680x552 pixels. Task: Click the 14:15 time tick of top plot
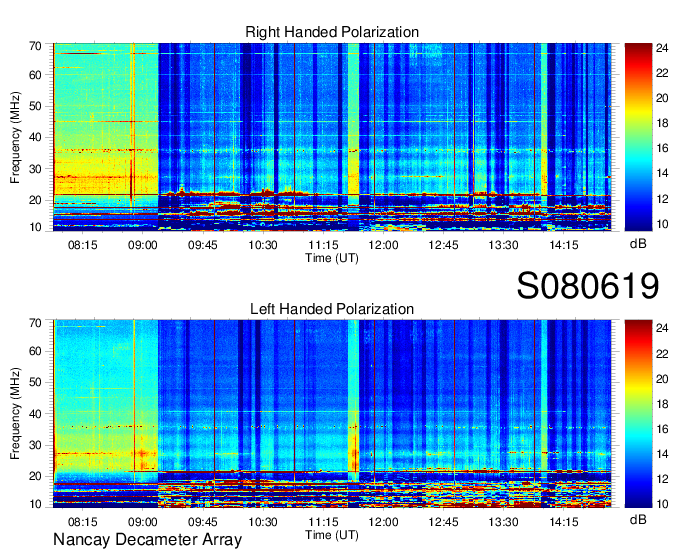click(x=564, y=245)
